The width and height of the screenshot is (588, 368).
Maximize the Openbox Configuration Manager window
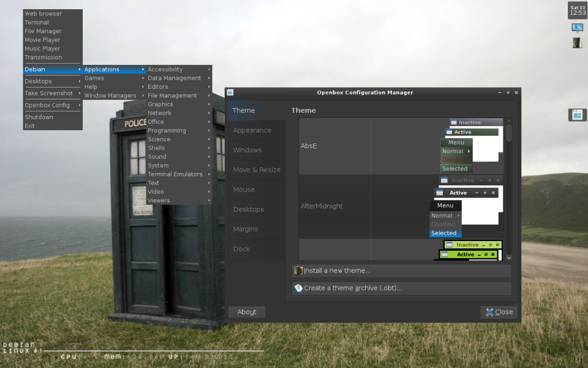(x=508, y=93)
